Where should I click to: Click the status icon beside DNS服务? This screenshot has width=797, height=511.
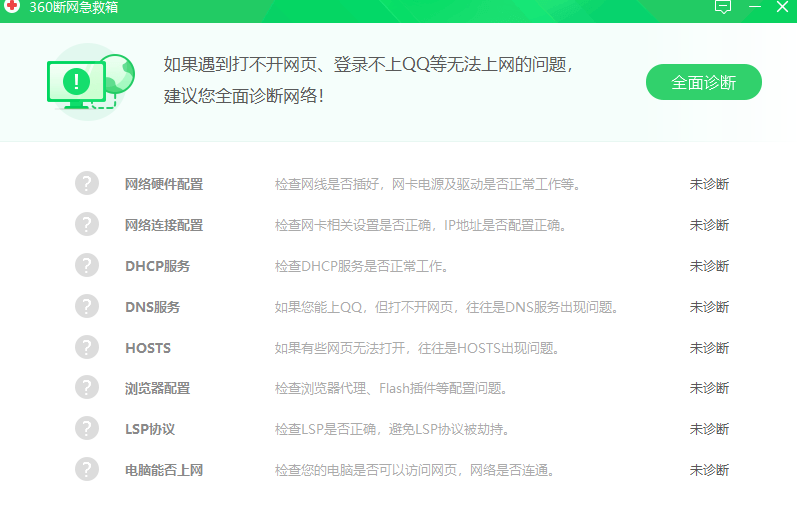87,307
